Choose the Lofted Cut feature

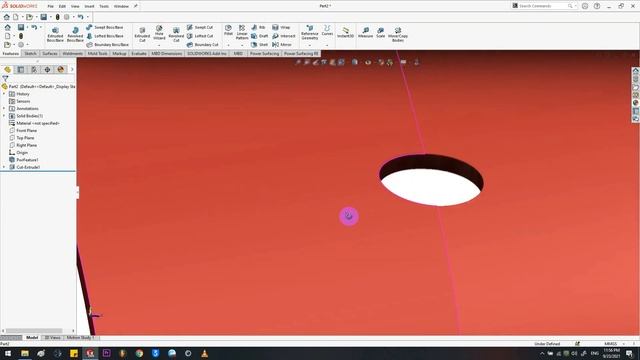[200, 36]
